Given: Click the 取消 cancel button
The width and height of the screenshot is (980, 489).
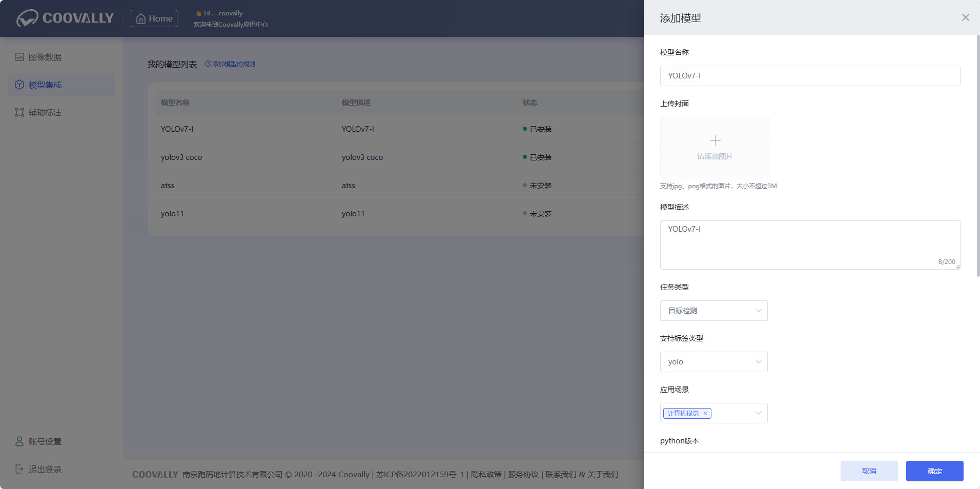Looking at the screenshot, I should click(869, 471).
